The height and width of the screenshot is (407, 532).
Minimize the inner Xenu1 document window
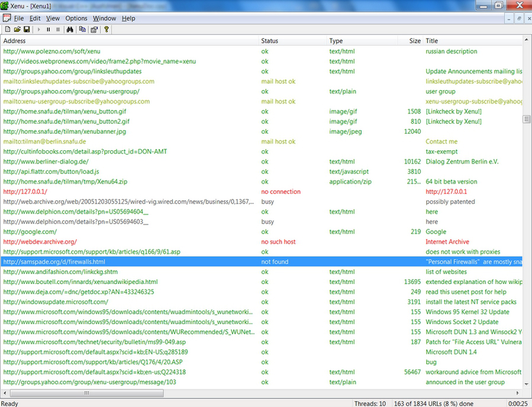pos(508,19)
